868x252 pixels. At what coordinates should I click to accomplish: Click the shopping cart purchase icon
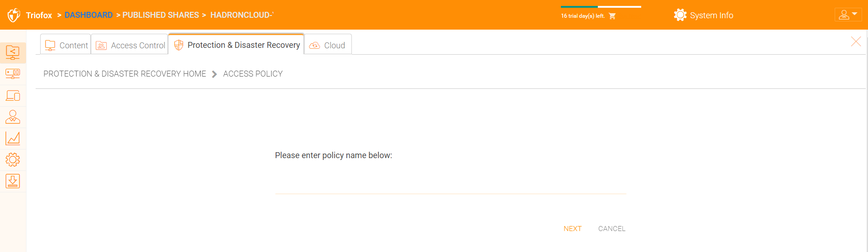pos(612,16)
